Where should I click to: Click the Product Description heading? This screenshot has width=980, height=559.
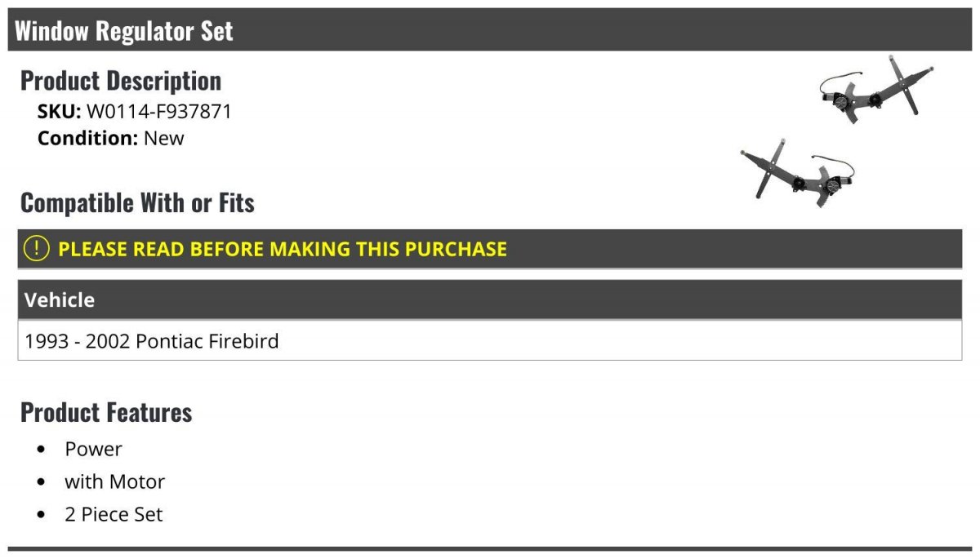click(121, 81)
